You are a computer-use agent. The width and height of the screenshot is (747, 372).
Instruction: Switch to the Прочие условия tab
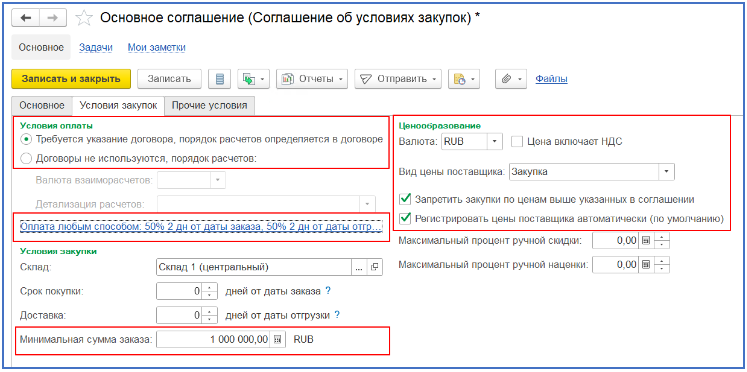point(209,105)
